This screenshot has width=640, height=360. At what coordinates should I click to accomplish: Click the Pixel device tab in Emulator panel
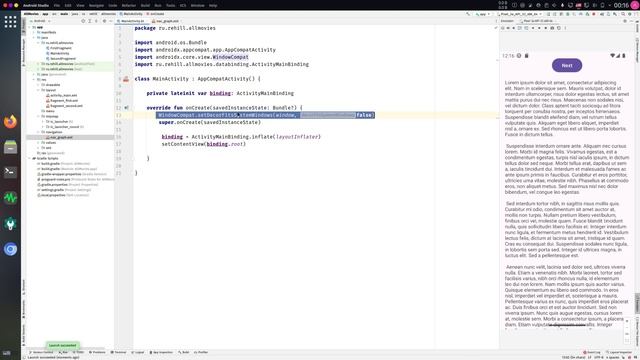tap(538, 21)
